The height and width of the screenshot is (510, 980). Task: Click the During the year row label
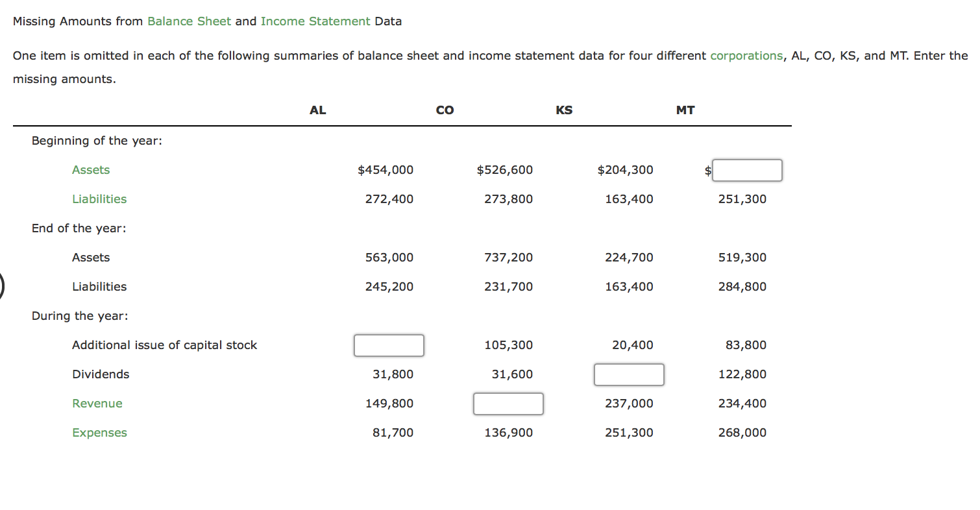click(80, 315)
